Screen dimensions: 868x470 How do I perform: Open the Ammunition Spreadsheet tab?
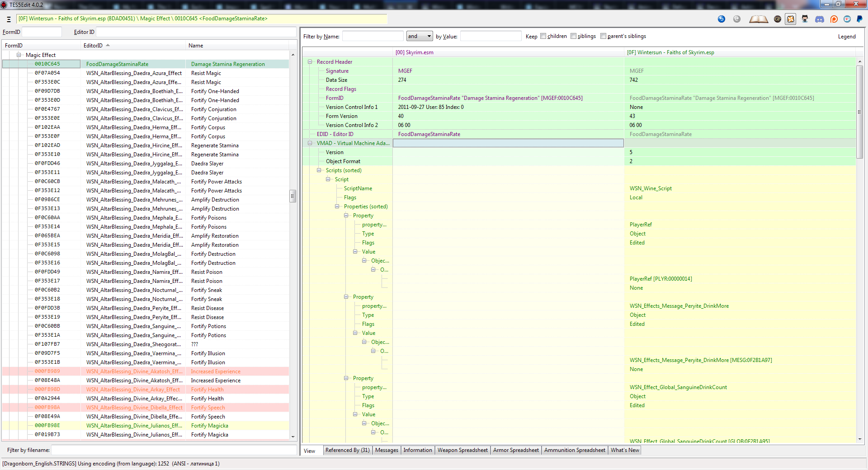575,450
